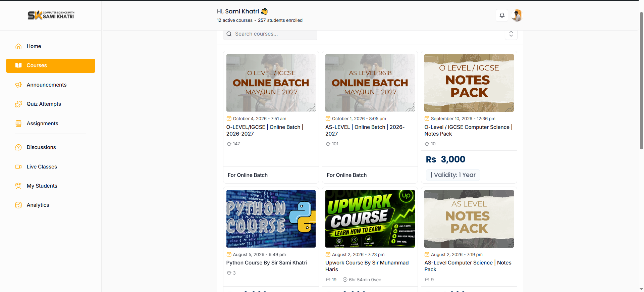The image size is (644, 292).
Task: Click AS Level 9618 Online Batch thumbnail
Action: tap(370, 83)
